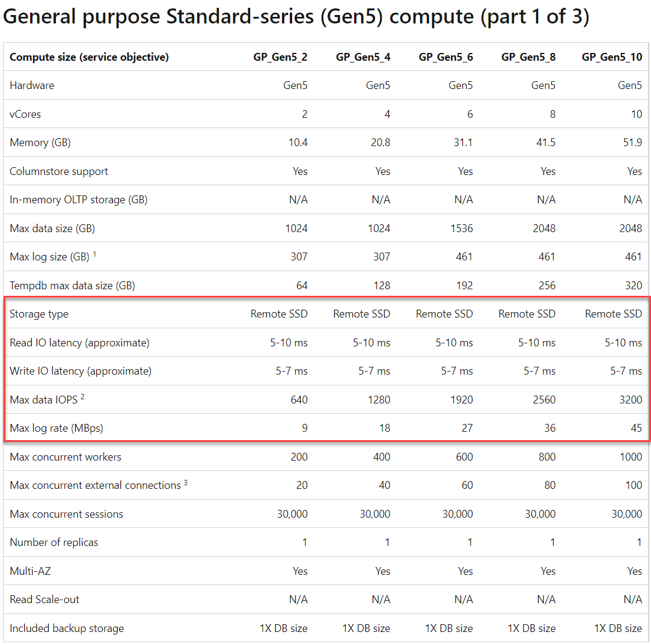Select the Max data IOPS row label
This screenshot has height=644, width=651.
pyautogui.click(x=44, y=400)
